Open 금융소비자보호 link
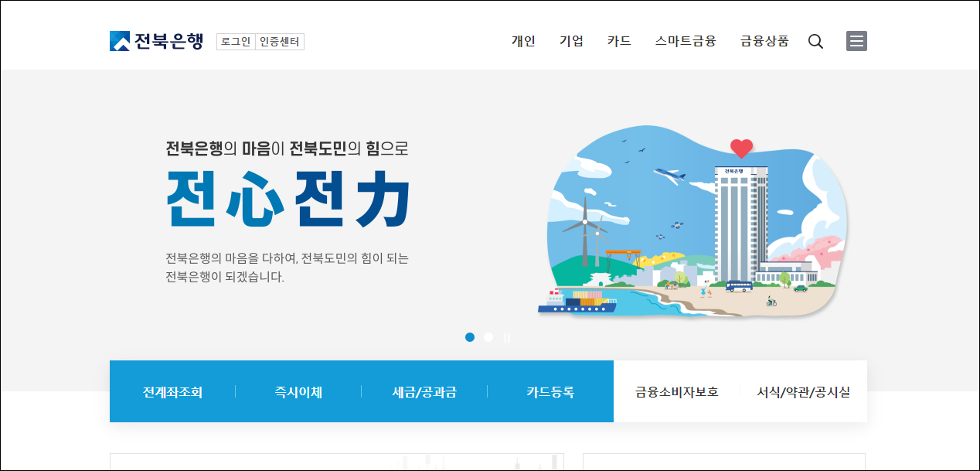980x471 pixels. click(x=677, y=392)
